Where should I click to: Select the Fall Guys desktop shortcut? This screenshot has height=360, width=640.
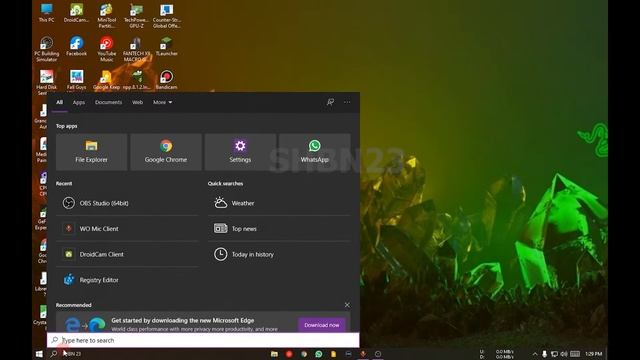click(x=76, y=80)
